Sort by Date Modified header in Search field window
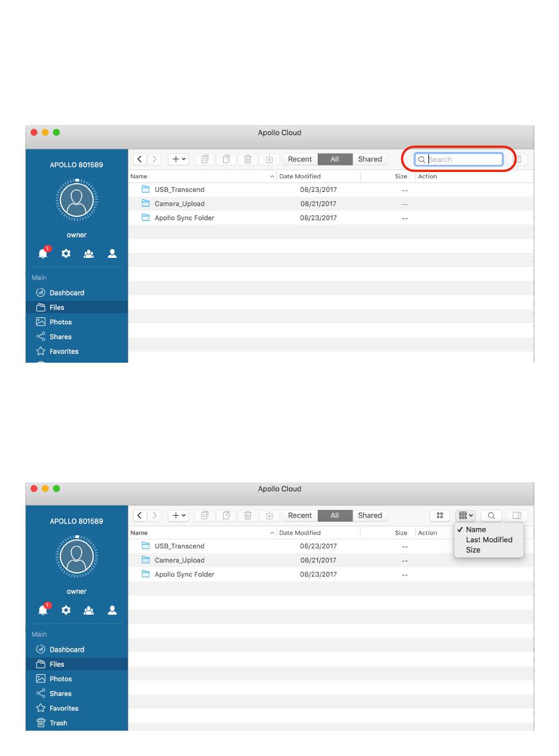 point(300,177)
